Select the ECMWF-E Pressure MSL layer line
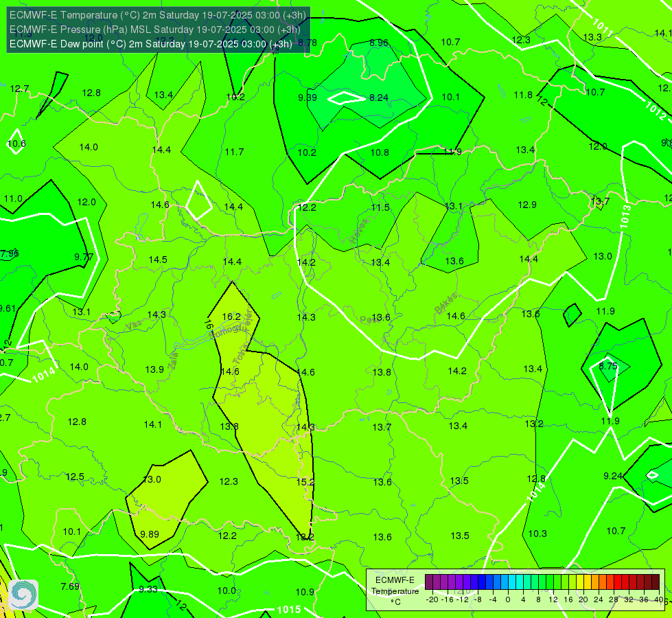Screen dimensions: 672x618 pos(154,30)
